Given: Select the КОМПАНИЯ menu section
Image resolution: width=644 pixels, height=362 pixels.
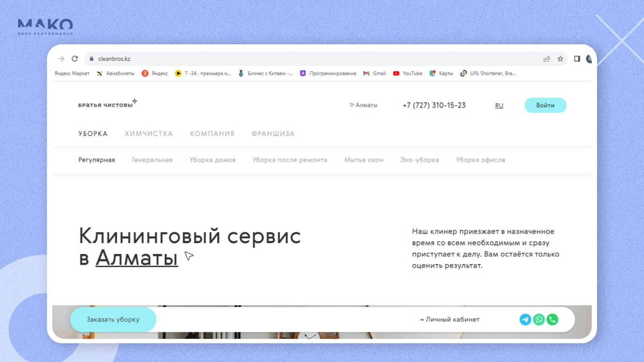Looking at the screenshot, I should [212, 134].
